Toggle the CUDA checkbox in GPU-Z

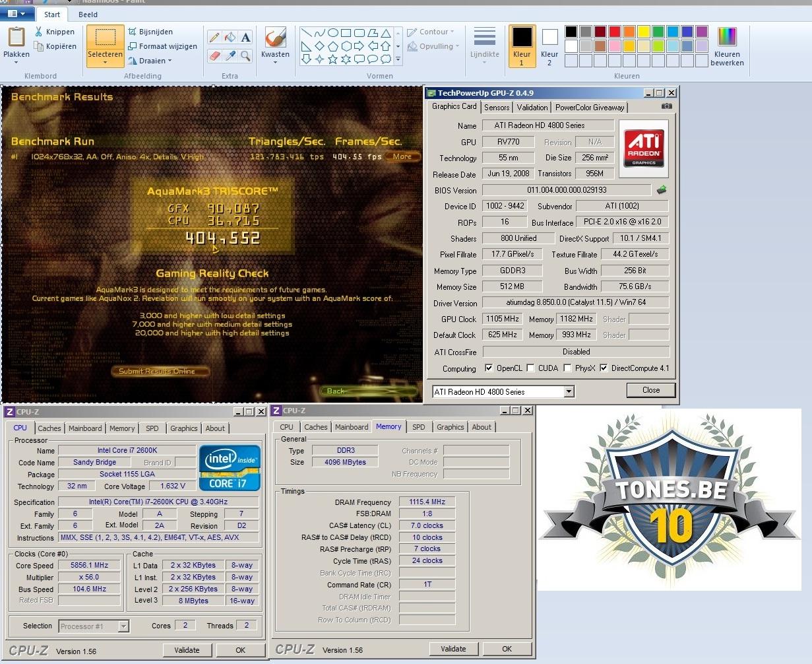click(530, 368)
